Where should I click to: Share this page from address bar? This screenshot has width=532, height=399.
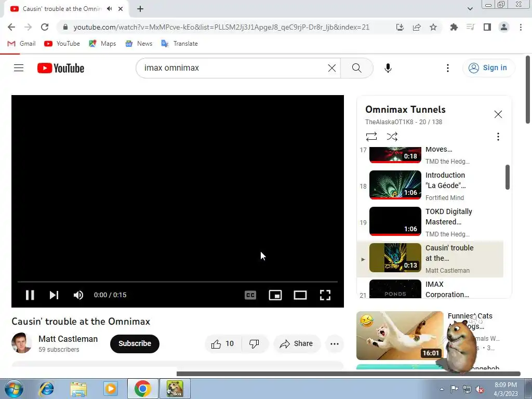coord(417,27)
